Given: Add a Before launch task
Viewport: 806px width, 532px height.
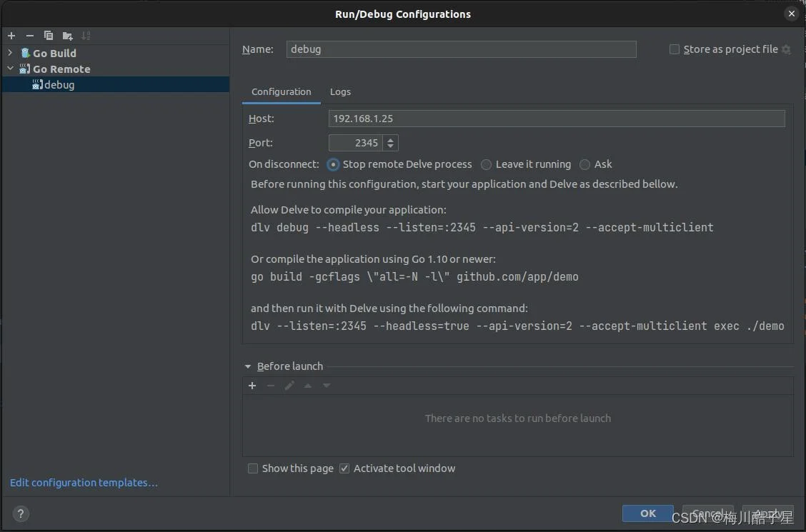Looking at the screenshot, I should tap(252, 386).
